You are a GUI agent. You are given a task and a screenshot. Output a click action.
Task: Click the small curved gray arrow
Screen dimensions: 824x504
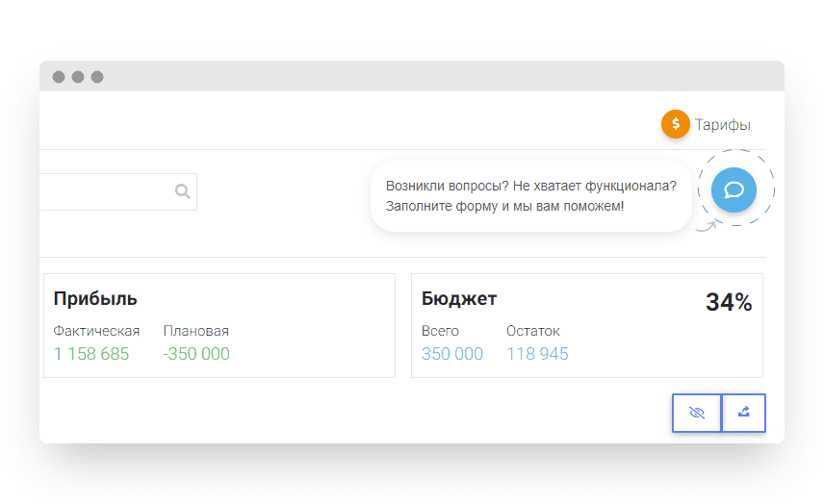(x=706, y=226)
